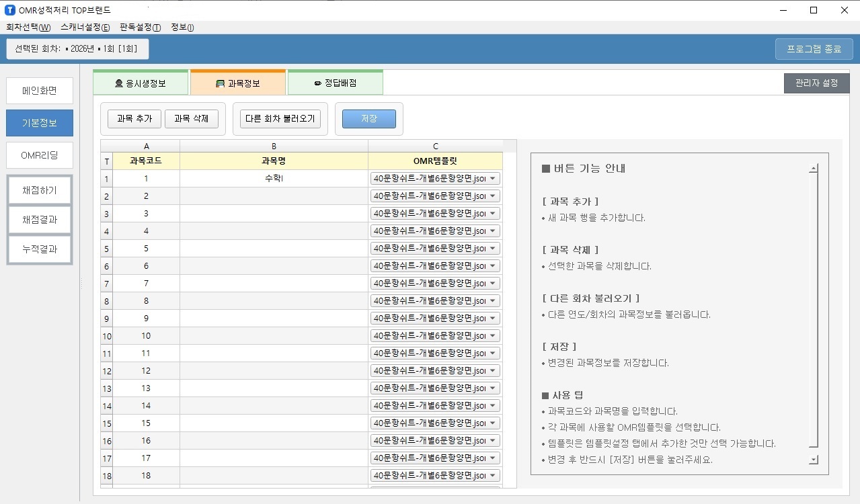Viewport: 860px width, 504px height.
Task: Click 다른 회차 불러오기 button
Action: click(280, 119)
